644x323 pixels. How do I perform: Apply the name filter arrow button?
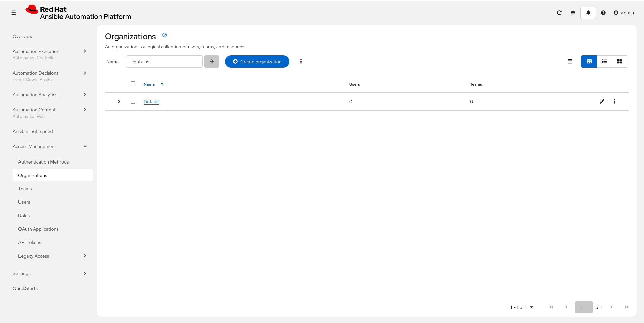click(x=212, y=62)
